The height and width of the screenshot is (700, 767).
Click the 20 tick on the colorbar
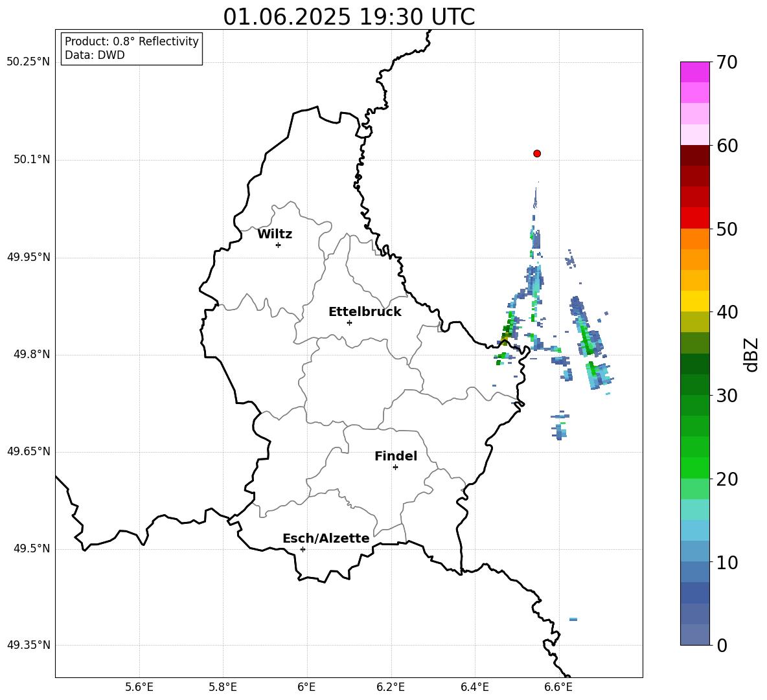[727, 479]
